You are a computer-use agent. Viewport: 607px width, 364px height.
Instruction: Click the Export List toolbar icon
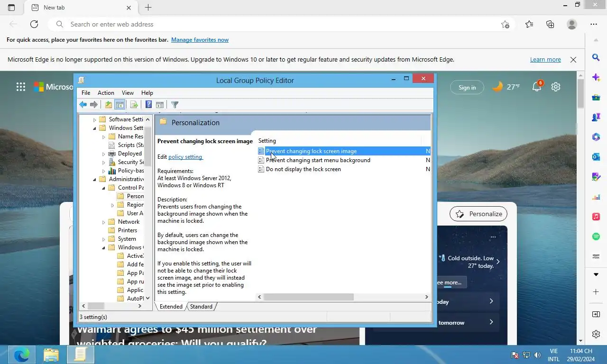tap(134, 105)
